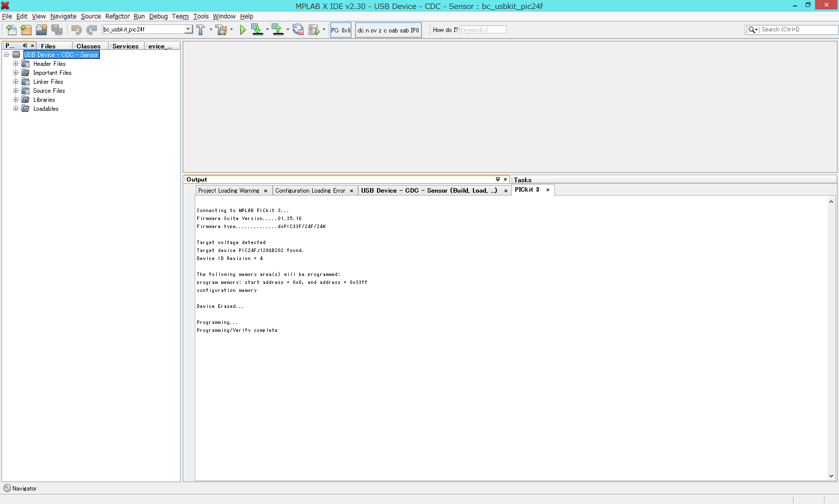The width and height of the screenshot is (839, 504).
Task: Click Read Device Memory upload icon
Action: (x=277, y=30)
